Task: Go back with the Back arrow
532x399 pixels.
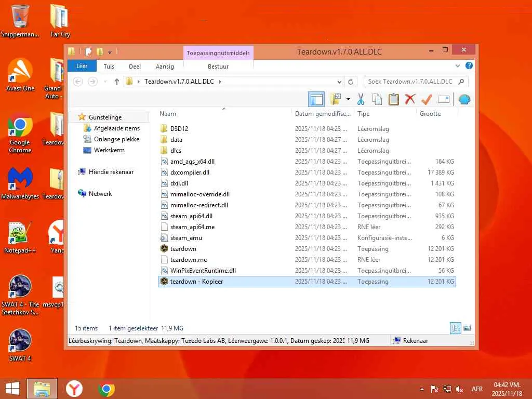Action: [78, 82]
